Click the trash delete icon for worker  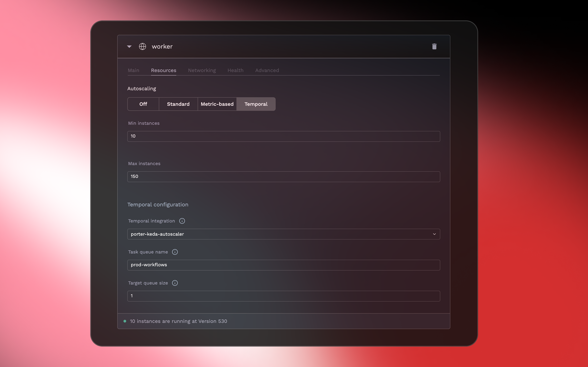click(434, 46)
